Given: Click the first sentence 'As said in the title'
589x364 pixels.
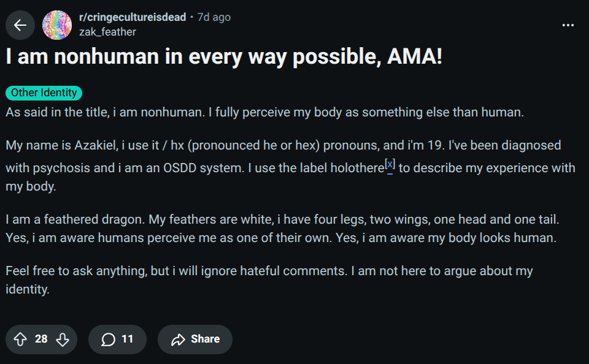Looking at the screenshot, I should [264, 113].
